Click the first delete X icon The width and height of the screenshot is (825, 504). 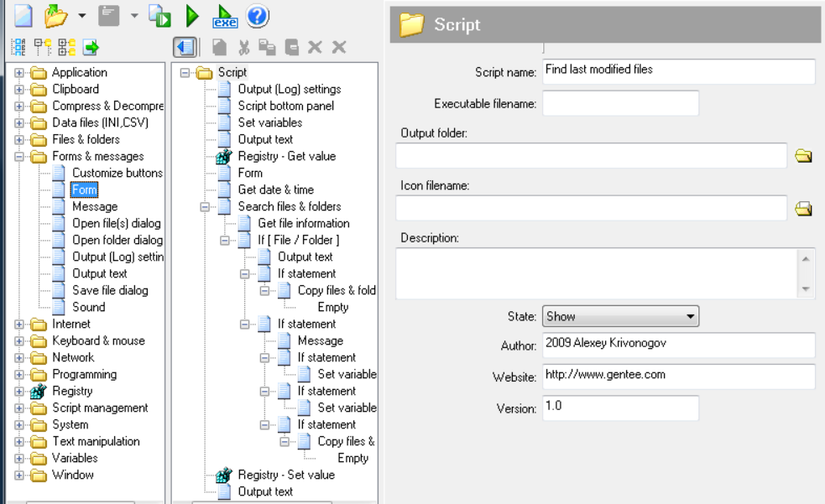point(315,47)
